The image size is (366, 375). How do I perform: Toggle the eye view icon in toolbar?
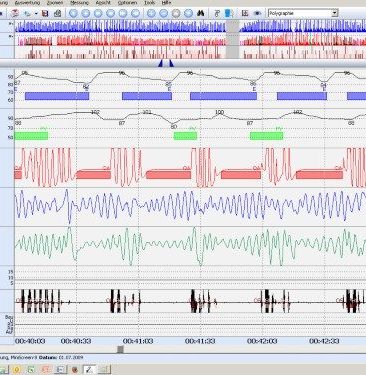click(257, 13)
